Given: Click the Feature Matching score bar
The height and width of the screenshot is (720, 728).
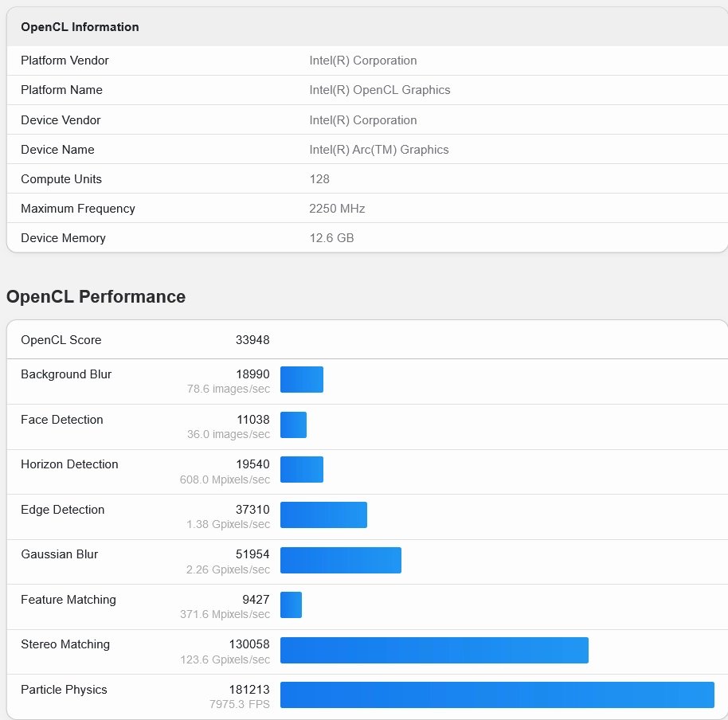Looking at the screenshot, I should point(291,605).
